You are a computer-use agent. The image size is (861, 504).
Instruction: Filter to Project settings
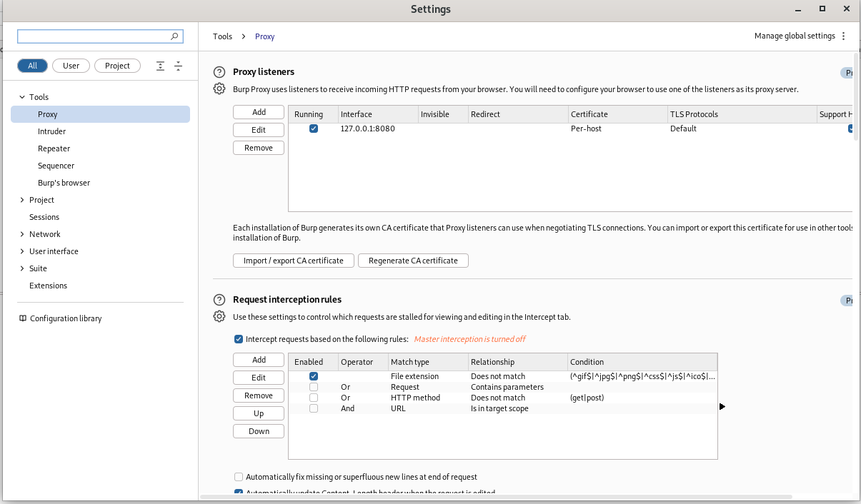(x=117, y=66)
